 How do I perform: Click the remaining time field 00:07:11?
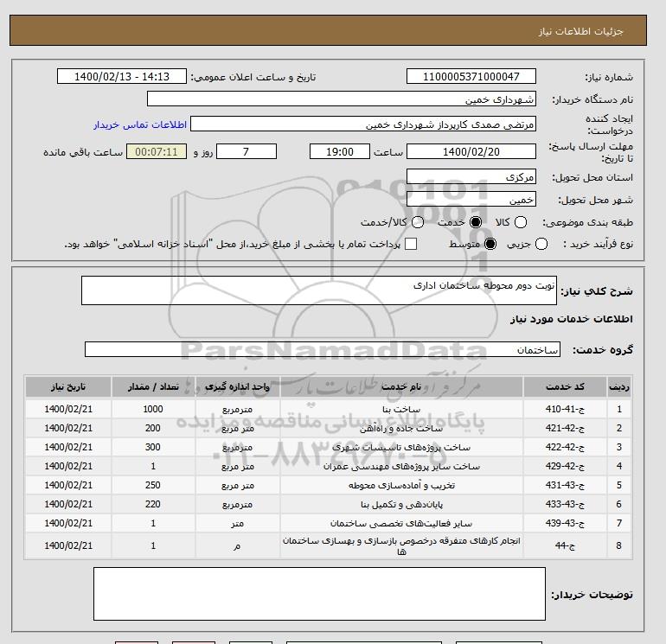pos(157,151)
